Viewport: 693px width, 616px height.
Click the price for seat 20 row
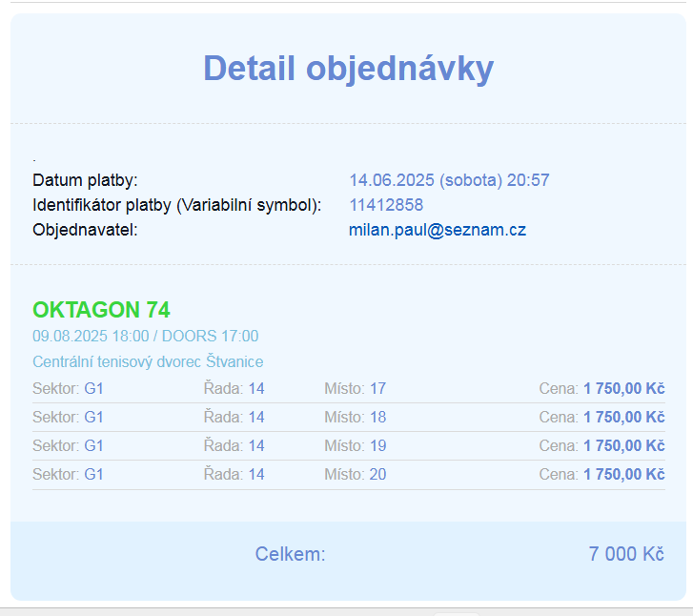pyautogui.click(x=601, y=475)
